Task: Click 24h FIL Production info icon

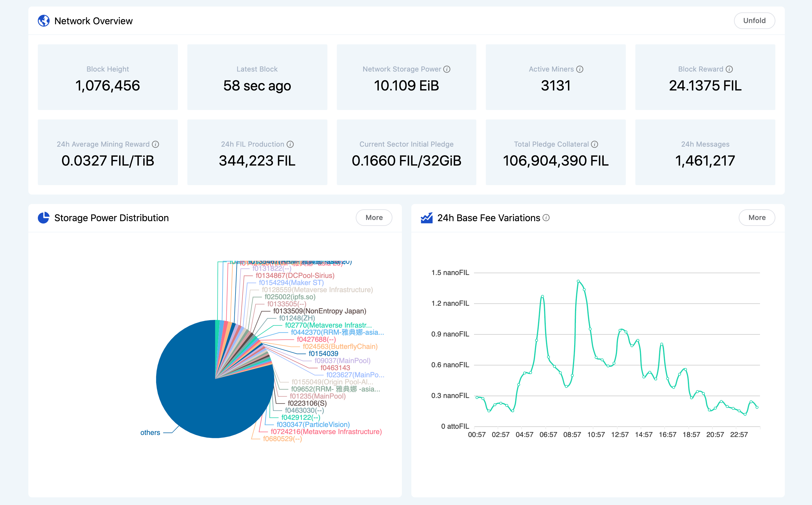Action: click(x=290, y=144)
